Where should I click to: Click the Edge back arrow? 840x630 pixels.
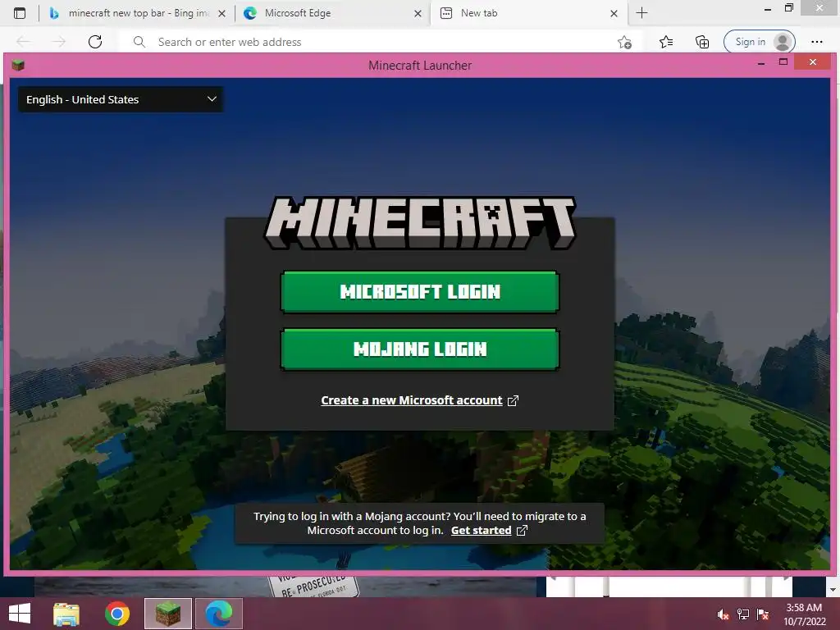[x=23, y=42]
